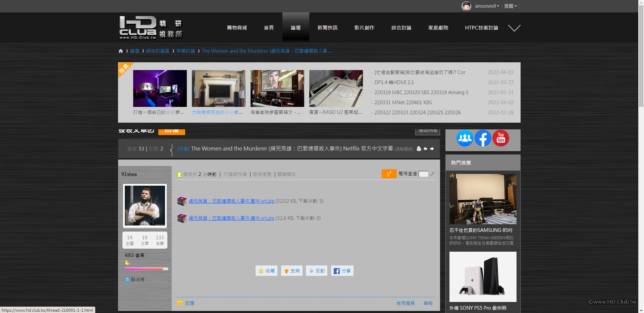Screen dimensions: 644x313
Task: Click the escalator icon beside 電梯直達
Action: point(433,174)
